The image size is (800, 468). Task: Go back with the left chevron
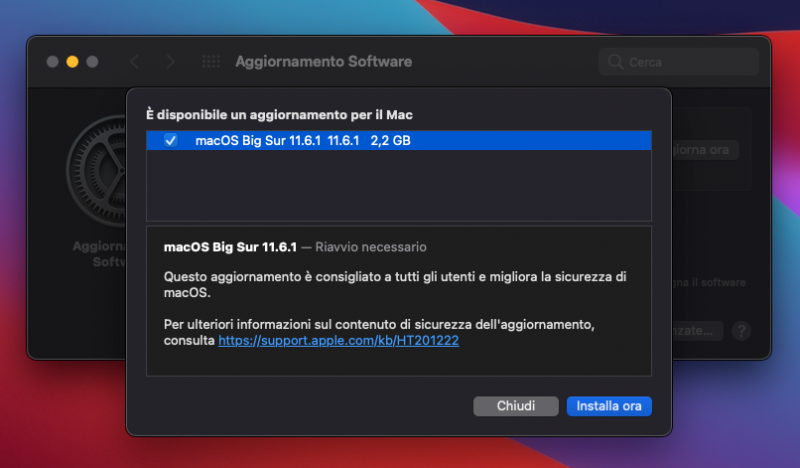[134, 62]
